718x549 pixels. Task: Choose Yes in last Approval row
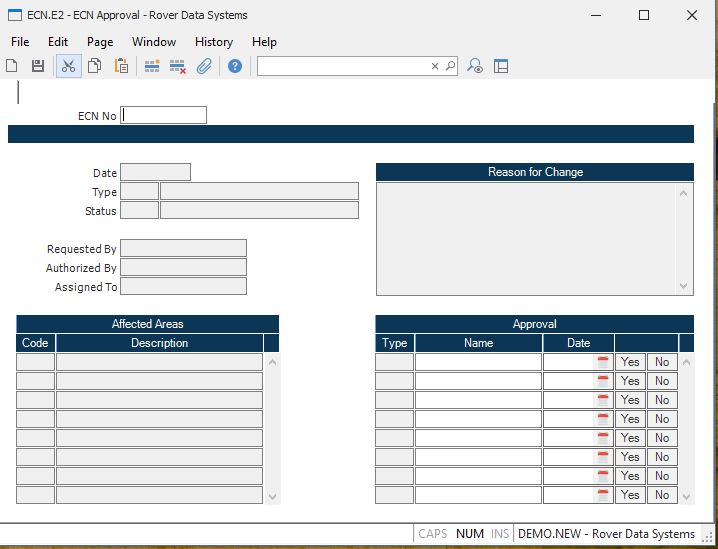[630, 495]
